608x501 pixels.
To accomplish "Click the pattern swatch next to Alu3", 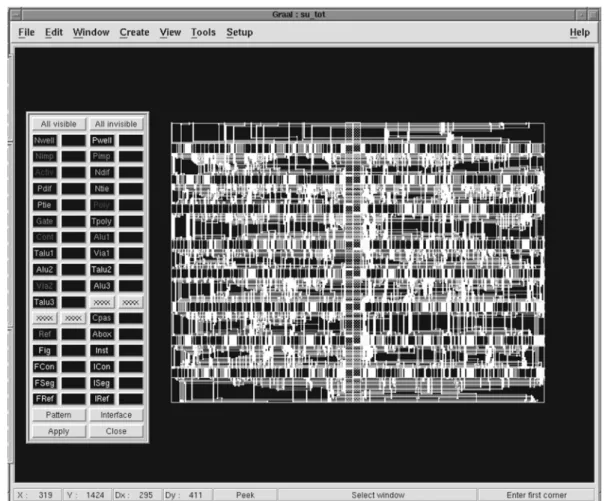I will [x=131, y=286].
